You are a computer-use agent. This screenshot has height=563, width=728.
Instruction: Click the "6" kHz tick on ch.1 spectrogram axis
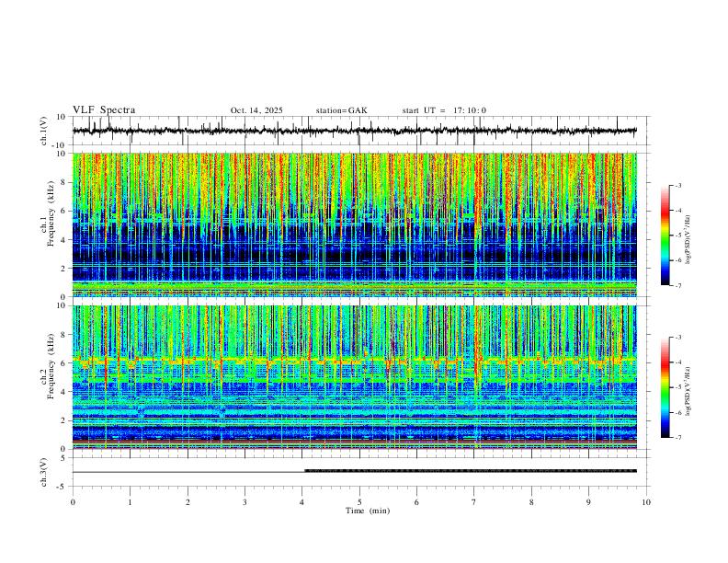tap(64, 211)
